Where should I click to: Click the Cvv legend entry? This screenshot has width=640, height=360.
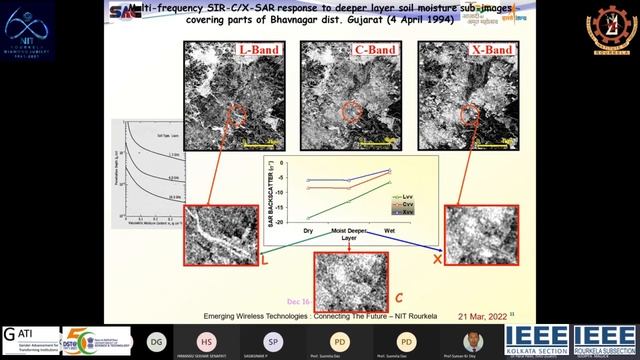click(x=403, y=204)
